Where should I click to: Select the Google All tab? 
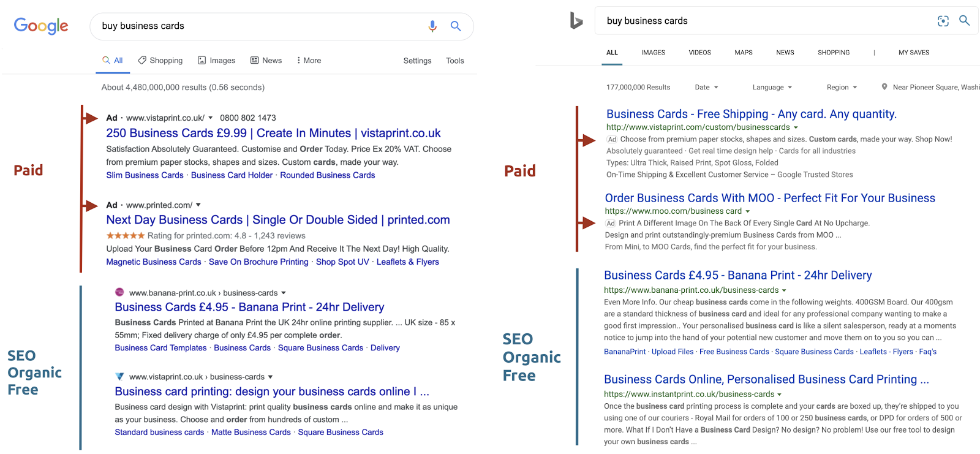pos(113,61)
